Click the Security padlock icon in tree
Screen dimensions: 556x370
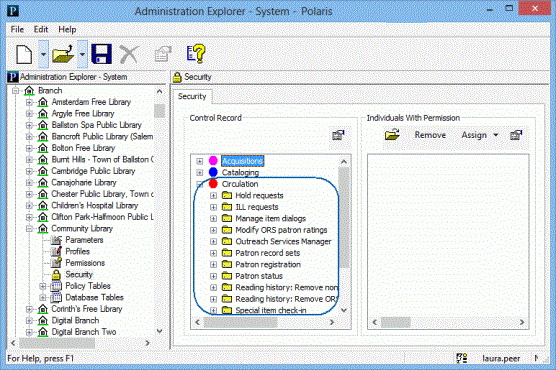[x=56, y=275]
